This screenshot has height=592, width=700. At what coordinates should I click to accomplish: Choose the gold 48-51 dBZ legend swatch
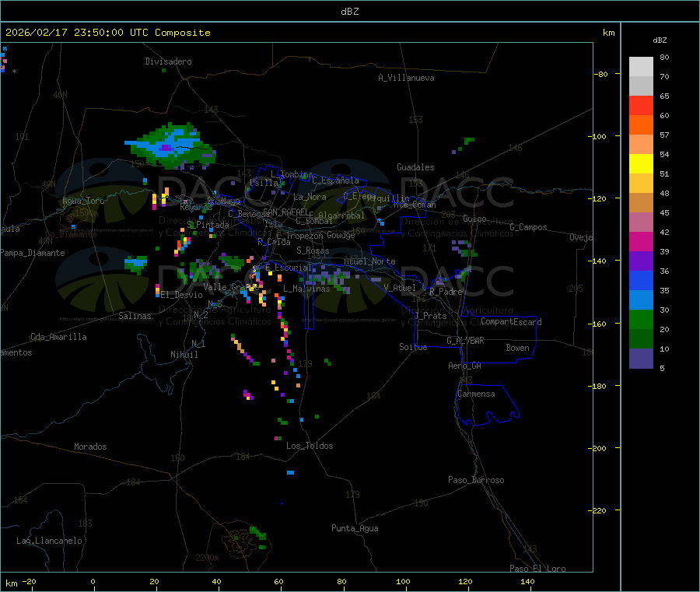(641, 184)
